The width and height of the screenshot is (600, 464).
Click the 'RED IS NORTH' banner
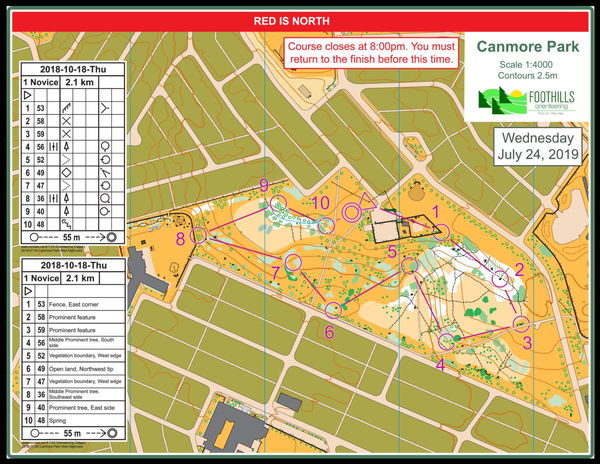pos(300,21)
